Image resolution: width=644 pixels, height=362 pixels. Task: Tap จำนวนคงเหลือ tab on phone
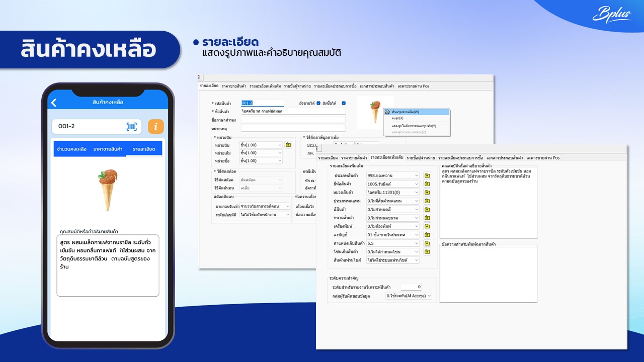click(71, 149)
